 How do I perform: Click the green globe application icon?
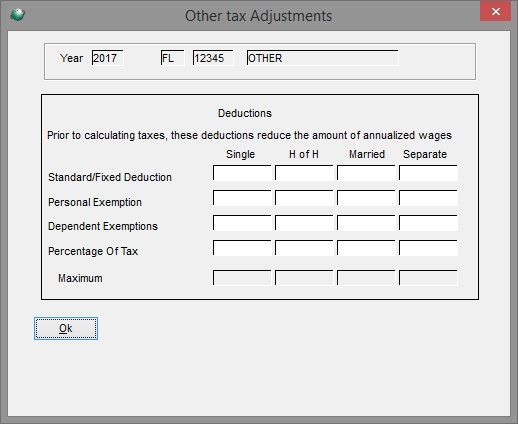tap(17, 15)
